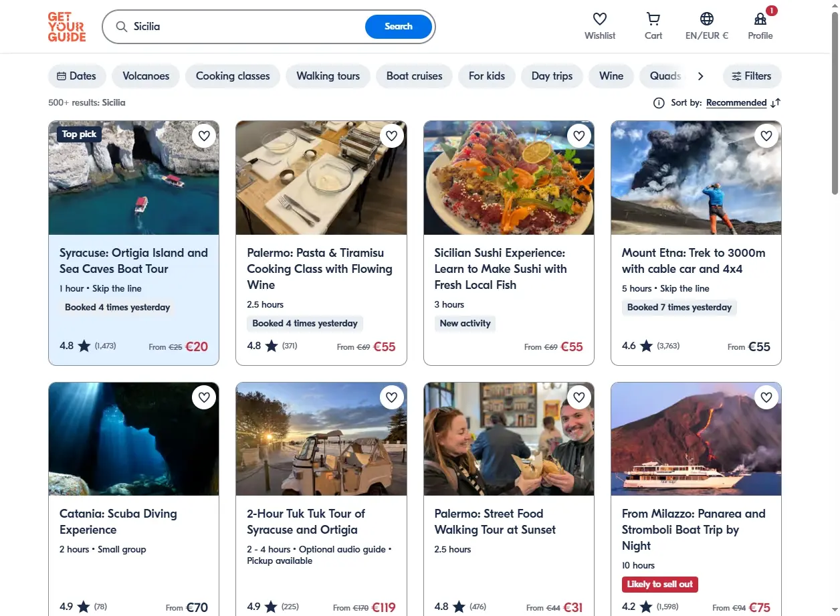Open Sicilian Sushi Experience title
The height and width of the screenshot is (616, 840).
coord(501,269)
